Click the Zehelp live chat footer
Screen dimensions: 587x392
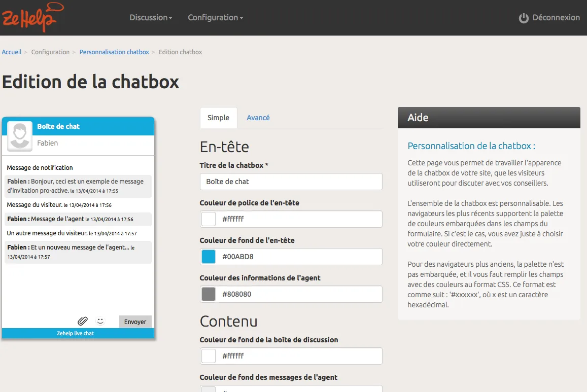click(78, 333)
